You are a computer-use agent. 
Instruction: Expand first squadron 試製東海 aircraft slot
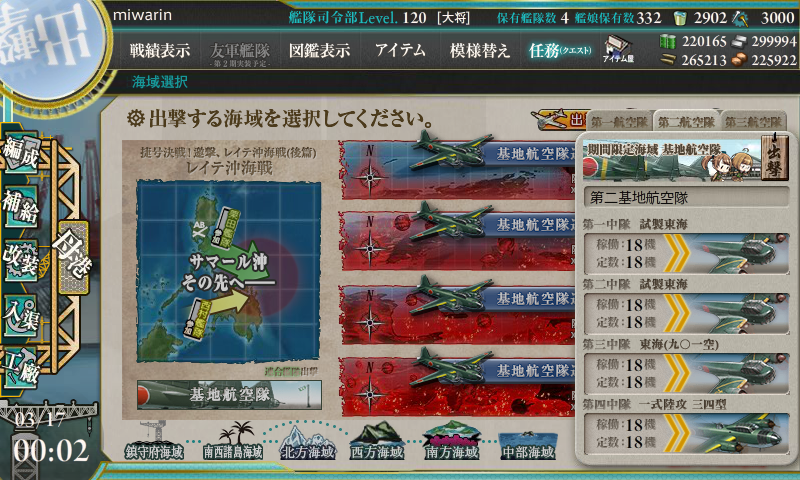point(686,254)
